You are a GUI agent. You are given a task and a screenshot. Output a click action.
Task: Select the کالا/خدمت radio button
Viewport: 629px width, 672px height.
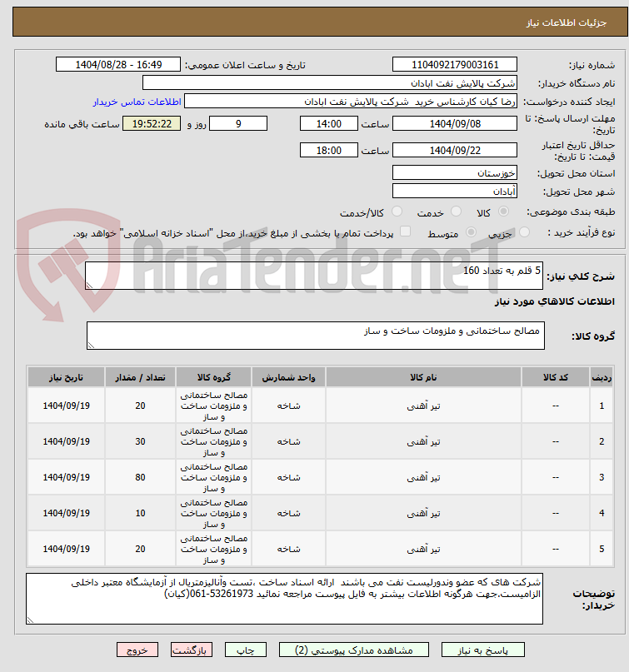pyautogui.click(x=397, y=212)
